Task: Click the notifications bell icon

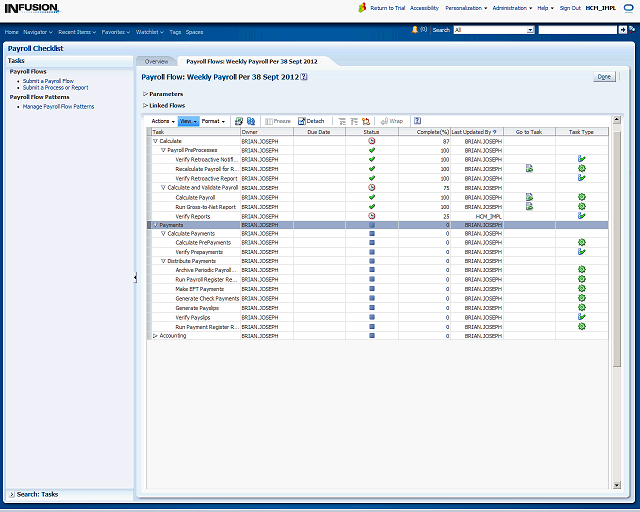Action: 415,30
